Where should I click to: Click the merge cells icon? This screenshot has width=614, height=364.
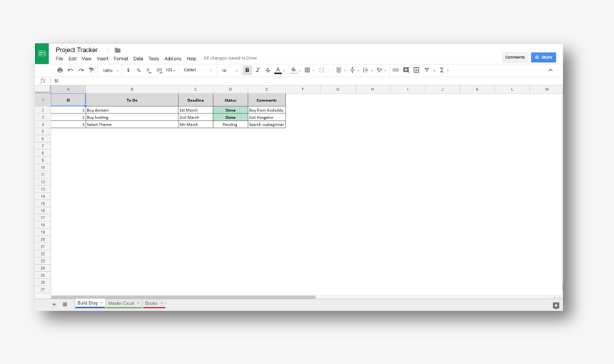coord(321,70)
